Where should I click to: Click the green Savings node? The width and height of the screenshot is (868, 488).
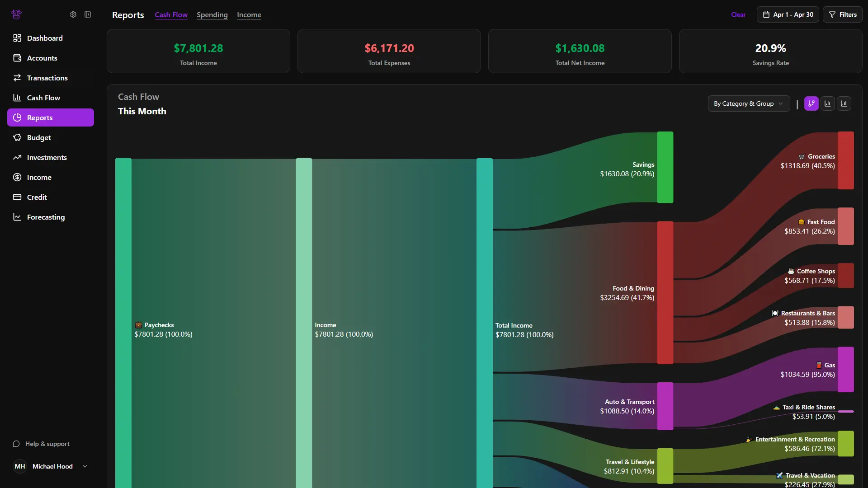pyautogui.click(x=665, y=167)
